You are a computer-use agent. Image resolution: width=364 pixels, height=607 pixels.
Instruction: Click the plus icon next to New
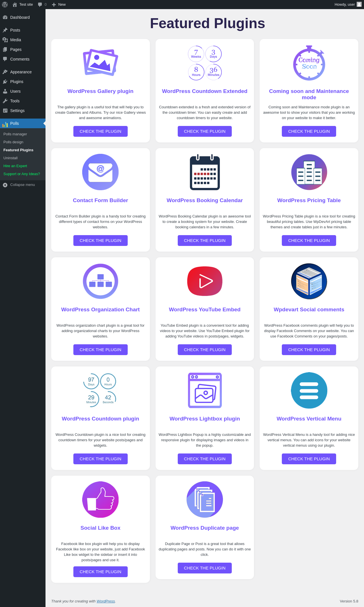(54, 5)
